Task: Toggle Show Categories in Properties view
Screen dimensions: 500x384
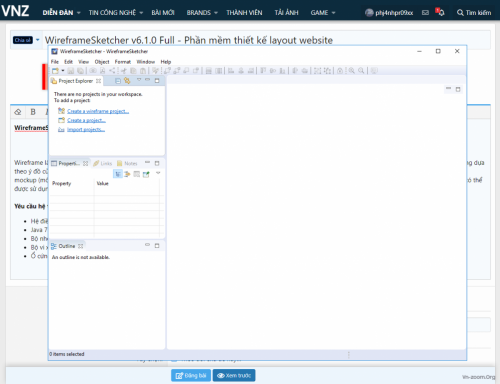Action: pyautogui.click(x=118, y=174)
